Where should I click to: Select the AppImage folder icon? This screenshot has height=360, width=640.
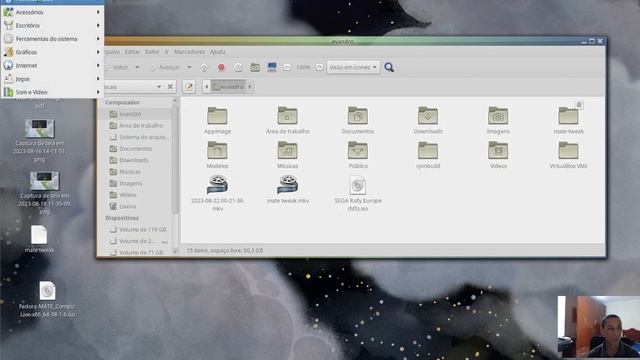point(217,116)
